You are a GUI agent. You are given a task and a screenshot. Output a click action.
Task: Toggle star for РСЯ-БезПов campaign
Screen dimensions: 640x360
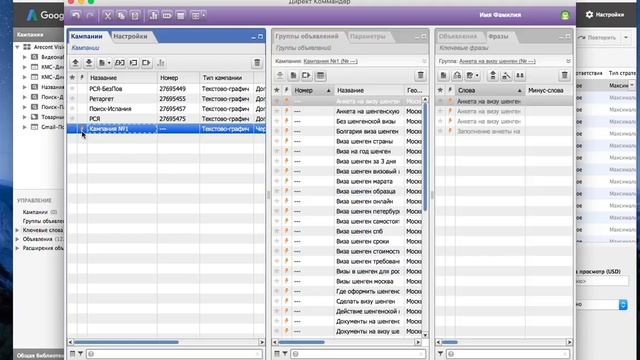coord(72,89)
